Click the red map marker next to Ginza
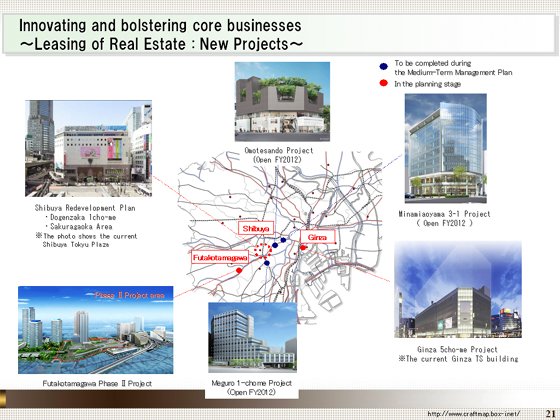The width and height of the screenshot is (560, 420). [x=303, y=248]
